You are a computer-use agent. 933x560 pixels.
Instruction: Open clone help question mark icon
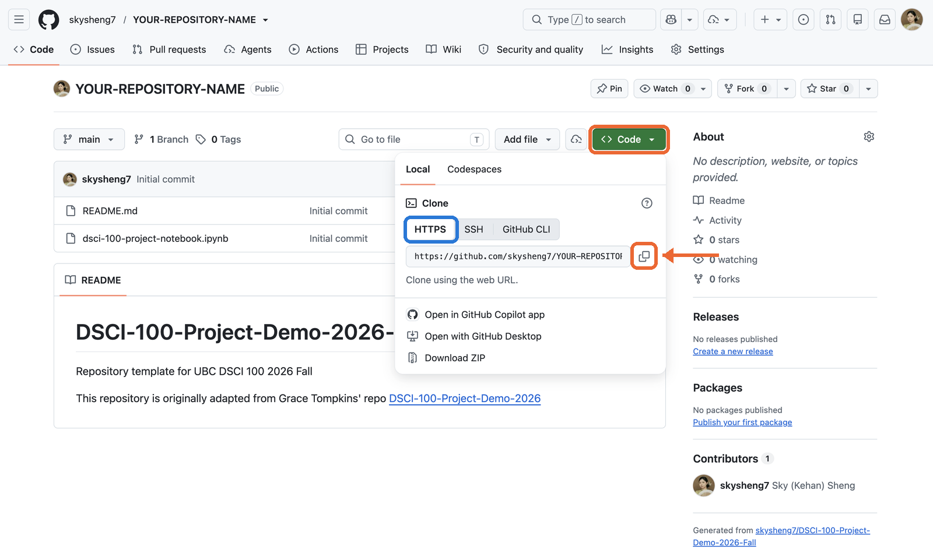point(647,203)
